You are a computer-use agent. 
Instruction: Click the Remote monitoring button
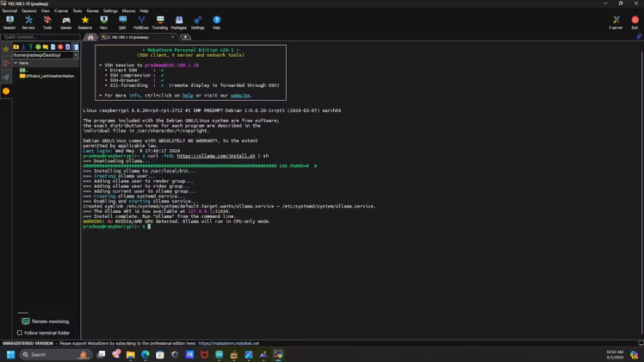point(45,321)
